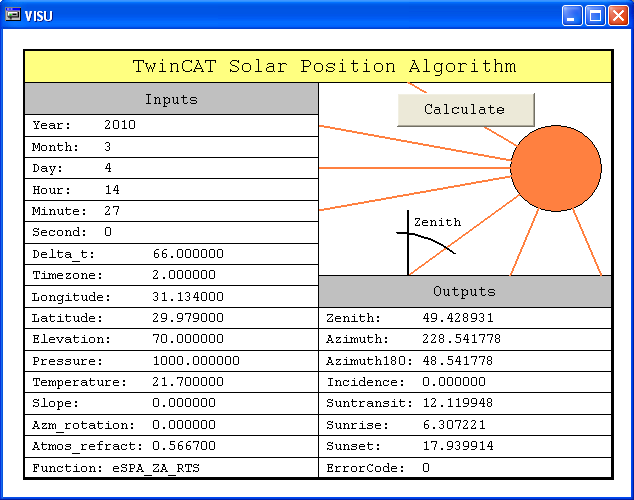Edit the Pressure value 1000.000000
Screen dimensions: 634x500
point(196,361)
